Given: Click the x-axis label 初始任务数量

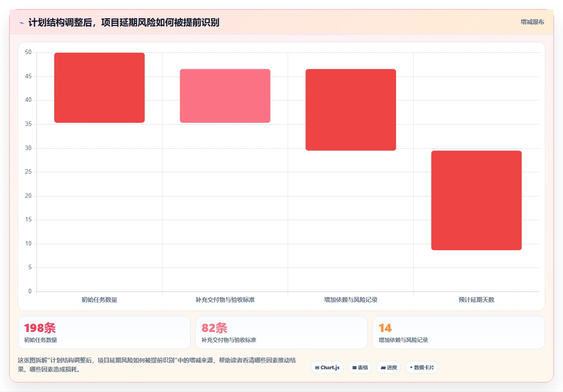Looking at the screenshot, I should [x=100, y=300].
